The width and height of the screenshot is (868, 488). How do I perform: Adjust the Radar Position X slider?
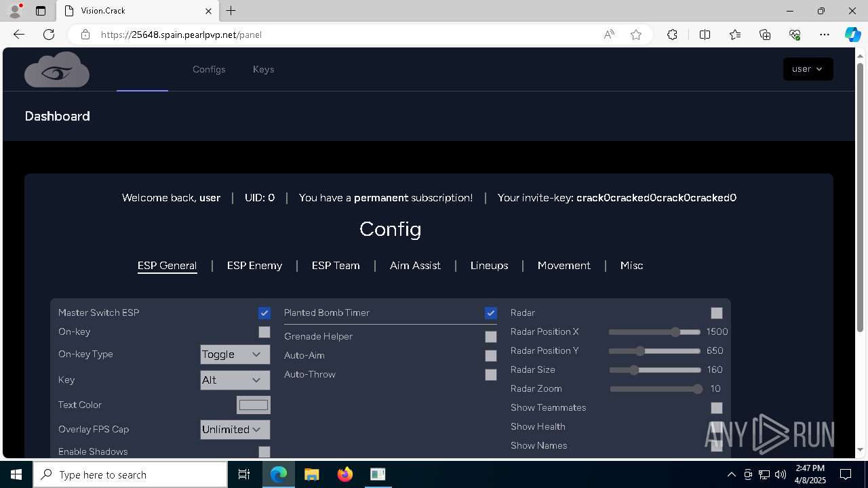654,332
